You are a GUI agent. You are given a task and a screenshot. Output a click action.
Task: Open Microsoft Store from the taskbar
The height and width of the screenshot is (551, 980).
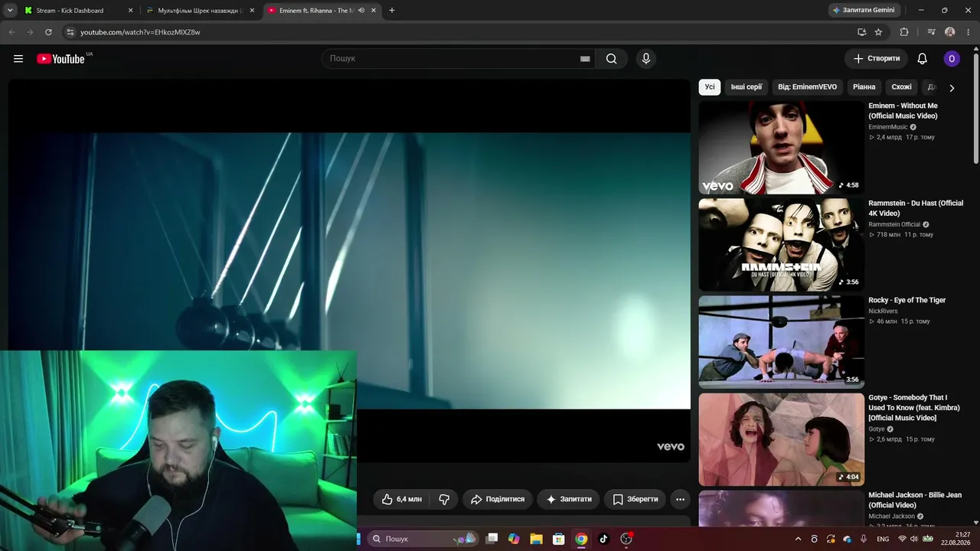click(x=559, y=539)
